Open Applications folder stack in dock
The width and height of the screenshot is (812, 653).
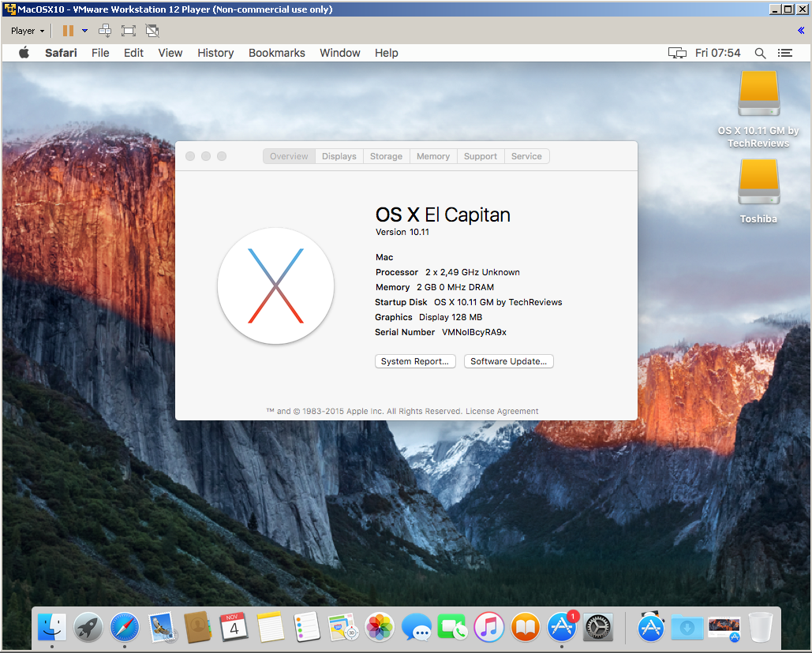pos(651,627)
